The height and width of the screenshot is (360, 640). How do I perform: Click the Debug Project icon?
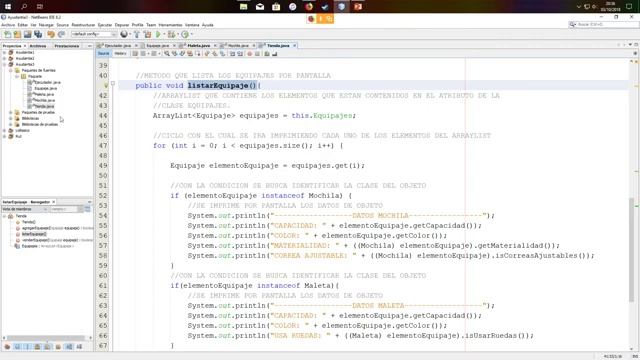coord(171,35)
